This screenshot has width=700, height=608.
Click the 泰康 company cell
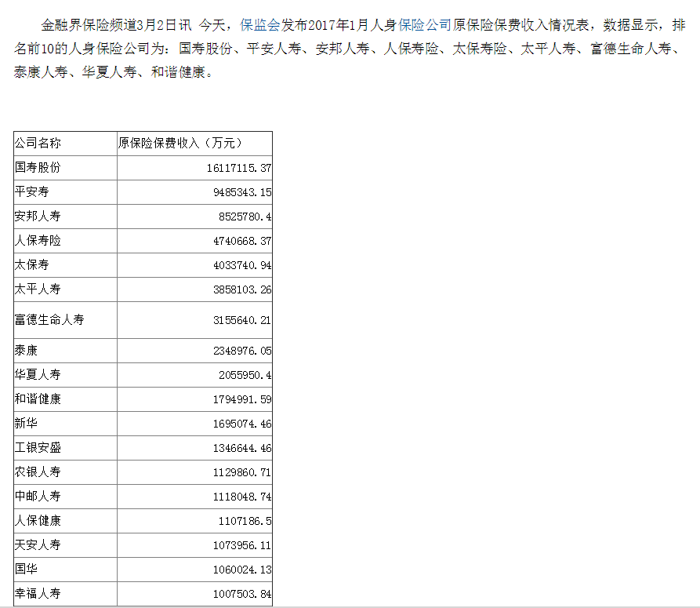click(66, 351)
